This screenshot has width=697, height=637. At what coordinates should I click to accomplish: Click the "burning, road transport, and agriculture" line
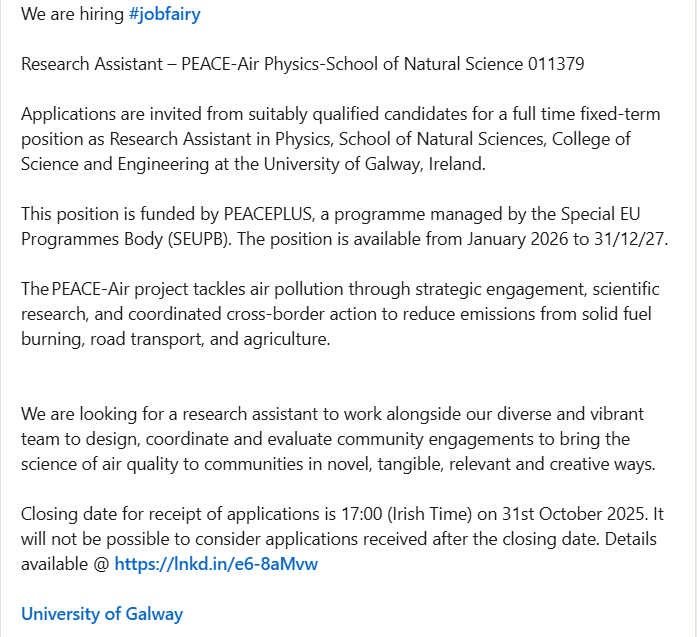175,339
